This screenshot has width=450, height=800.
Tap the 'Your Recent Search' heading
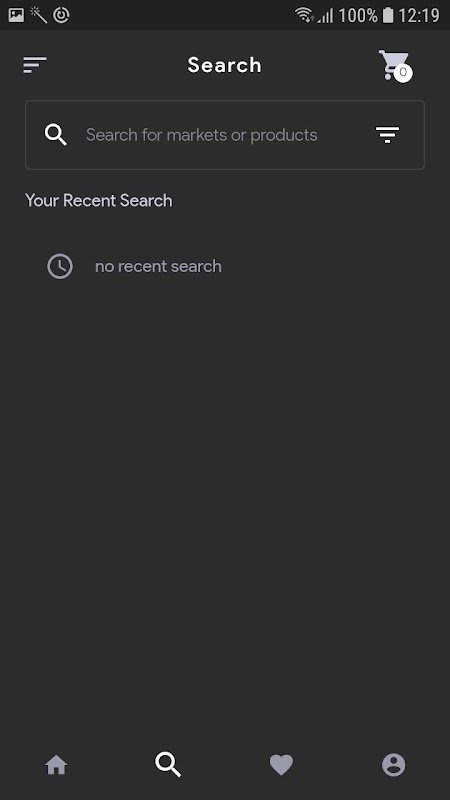click(98, 201)
